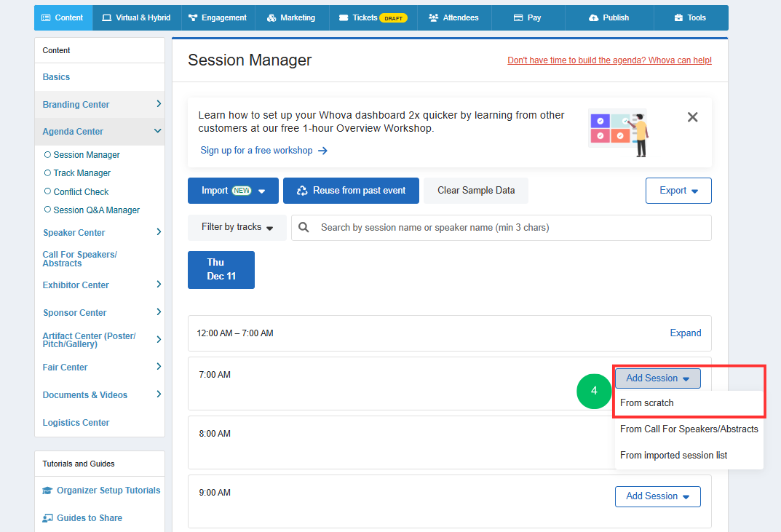
Task: Switch to the Engagement tab
Action: click(x=218, y=18)
